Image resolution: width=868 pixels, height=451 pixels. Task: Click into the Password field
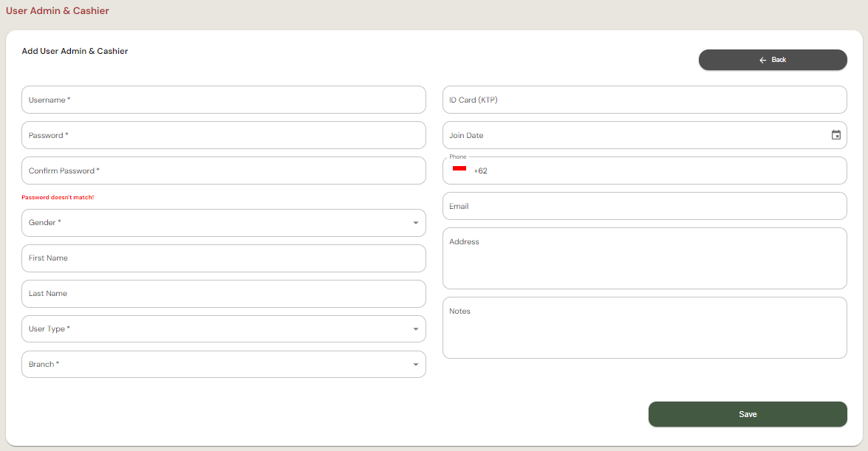(223, 136)
